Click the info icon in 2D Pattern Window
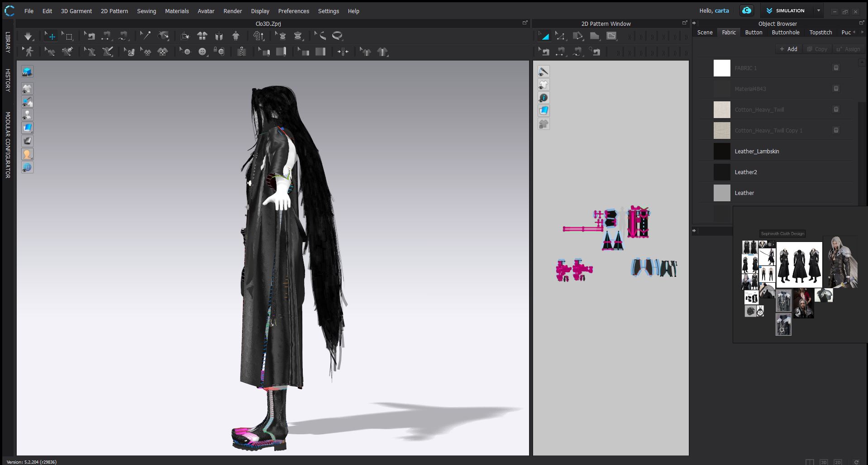This screenshot has width=868, height=465. tap(544, 98)
